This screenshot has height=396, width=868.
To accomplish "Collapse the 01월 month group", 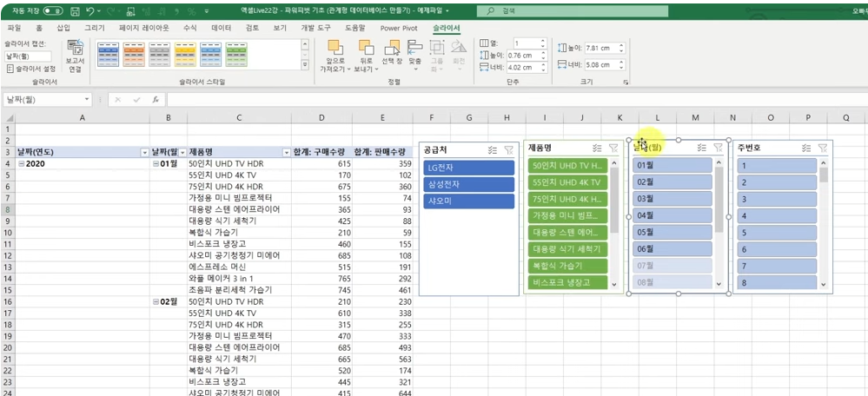I will [156, 164].
